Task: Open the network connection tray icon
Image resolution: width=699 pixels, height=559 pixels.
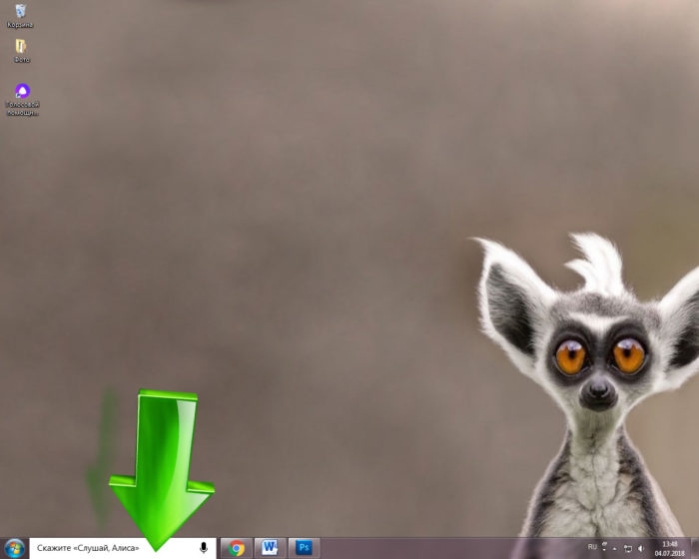Action: 628,548
